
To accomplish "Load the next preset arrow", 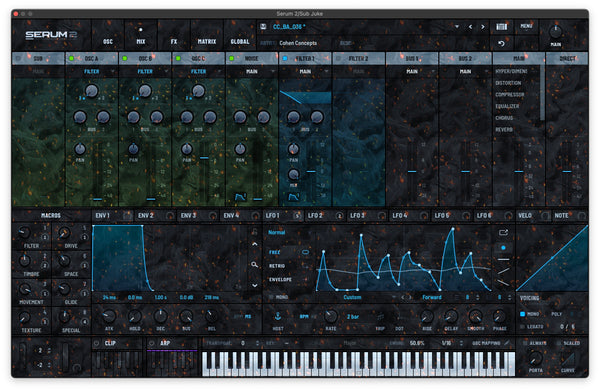I will [x=483, y=27].
